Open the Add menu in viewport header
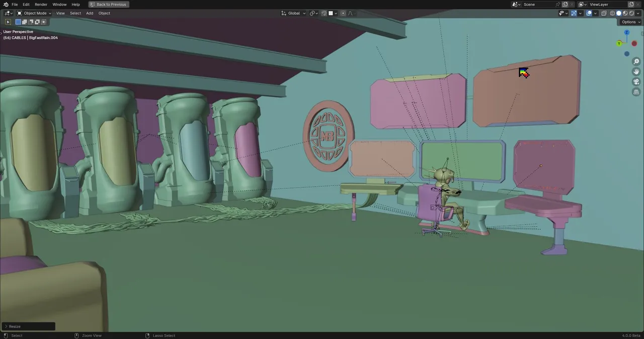644x339 pixels. [x=90, y=13]
